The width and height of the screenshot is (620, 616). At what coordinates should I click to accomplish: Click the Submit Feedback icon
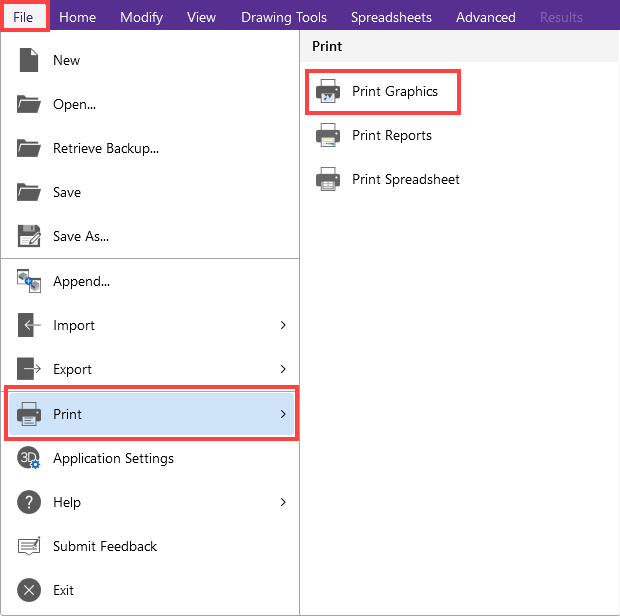point(28,546)
